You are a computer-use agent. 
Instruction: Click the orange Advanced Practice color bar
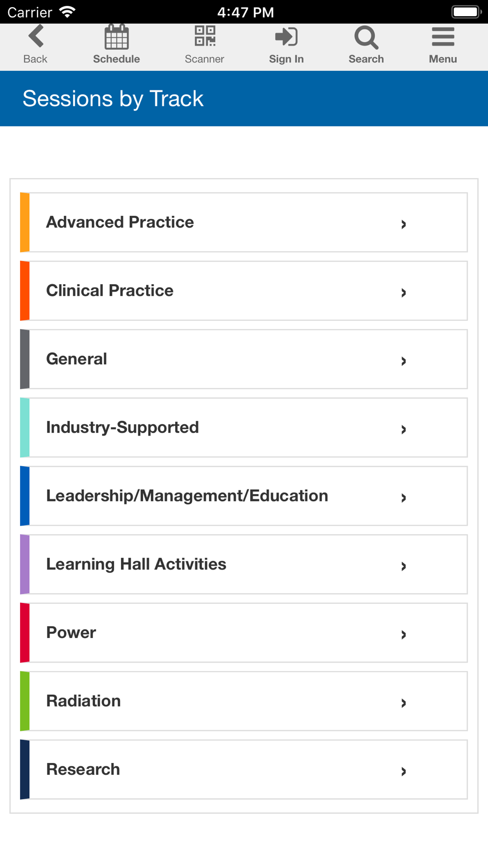(x=25, y=223)
